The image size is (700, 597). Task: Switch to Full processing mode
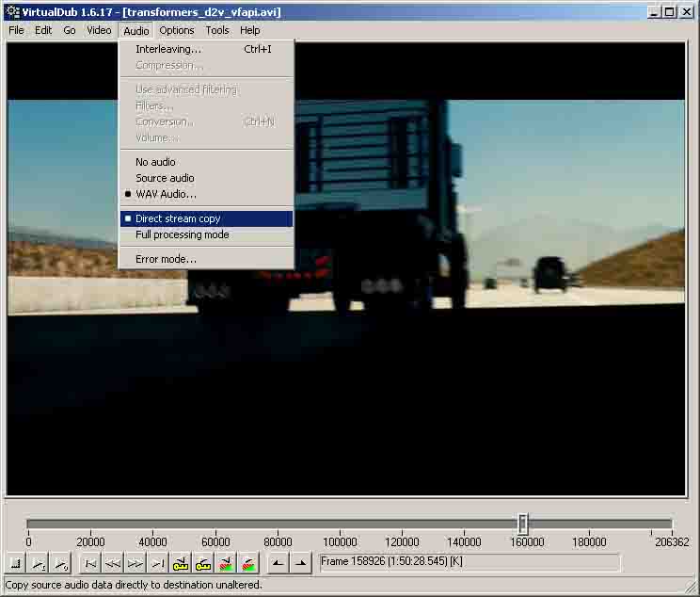tap(206, 234)
